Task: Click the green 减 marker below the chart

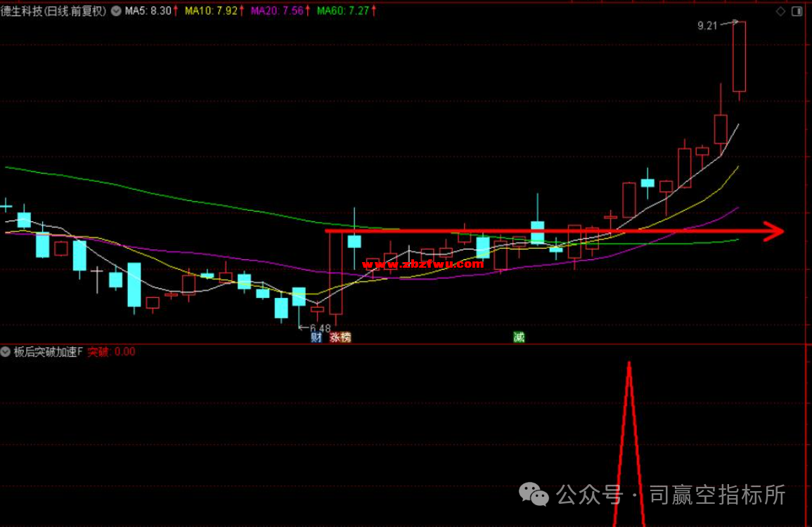Action: point(519,337)
